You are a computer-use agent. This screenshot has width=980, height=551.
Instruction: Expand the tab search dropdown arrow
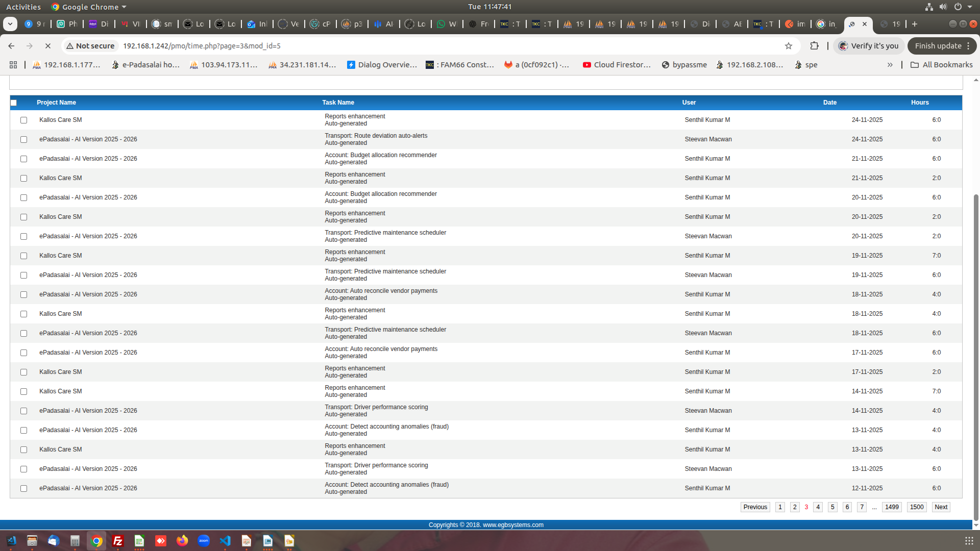10,24
